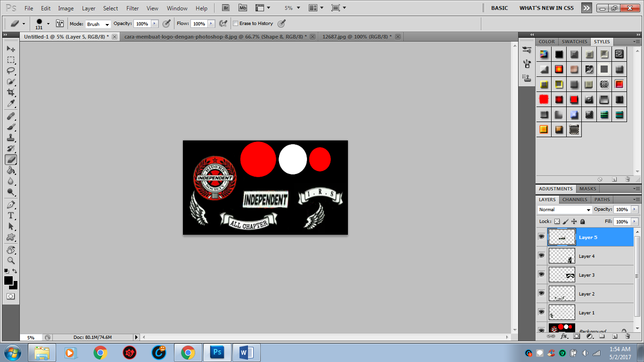Open the layer blend mode Normal dropdown
The image size is (644, 362).
pos(564,210)
